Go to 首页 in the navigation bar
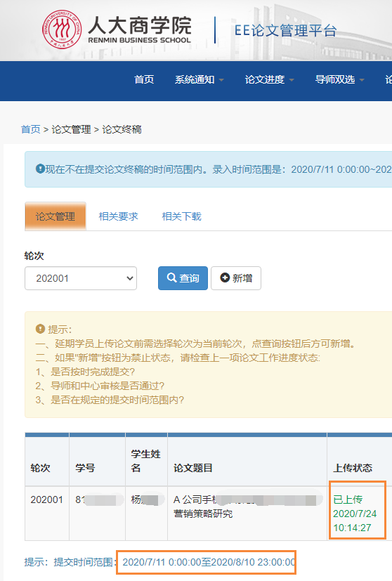This screenshot has width=392, height=581. click(x=144, y=79)
